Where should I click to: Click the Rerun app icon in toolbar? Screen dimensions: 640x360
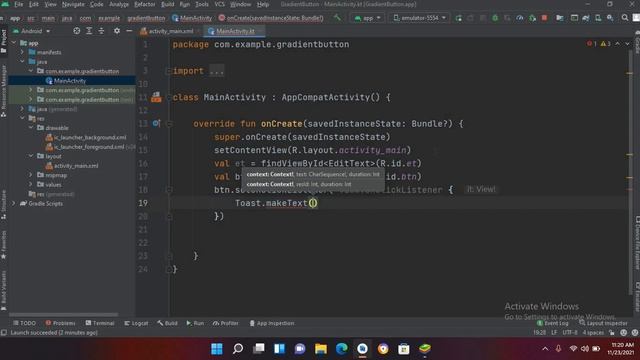click(458, 18)
